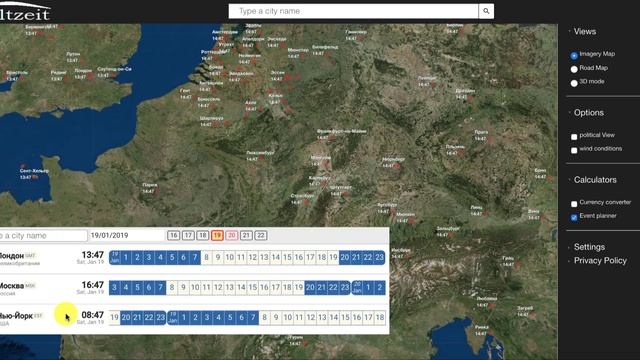Open the Privacy Policy link
The image size is (640, 360).
coord(600,260)
